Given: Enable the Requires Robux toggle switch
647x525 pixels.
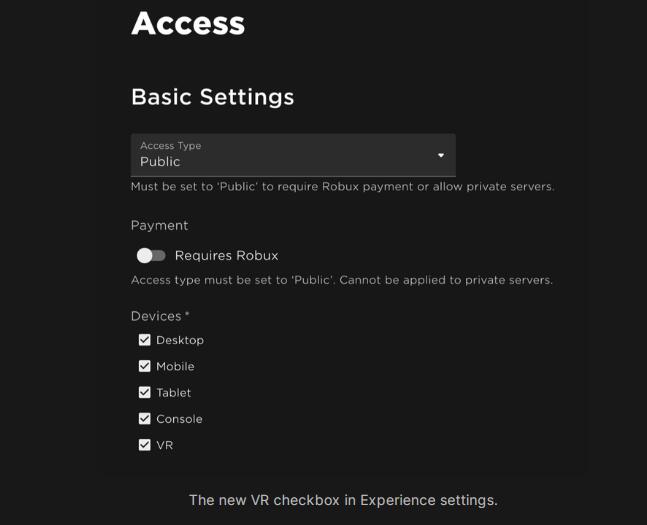Looking at the screenshot, I should (152, 256).
